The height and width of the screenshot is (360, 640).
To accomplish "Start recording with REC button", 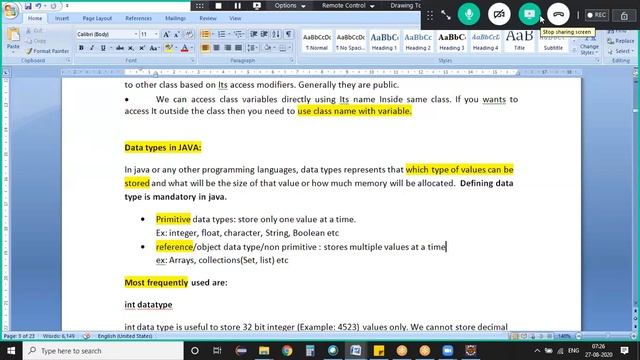I will (x=597, y=16).
